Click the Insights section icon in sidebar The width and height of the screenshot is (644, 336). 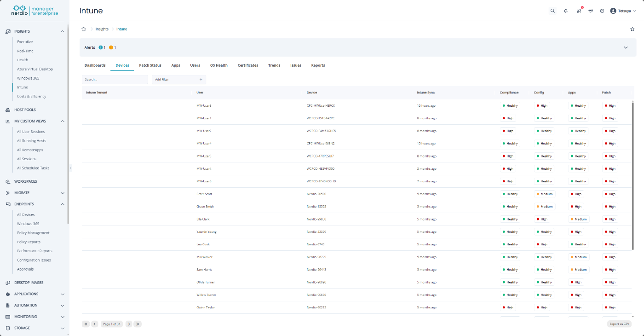click(8, 31)
